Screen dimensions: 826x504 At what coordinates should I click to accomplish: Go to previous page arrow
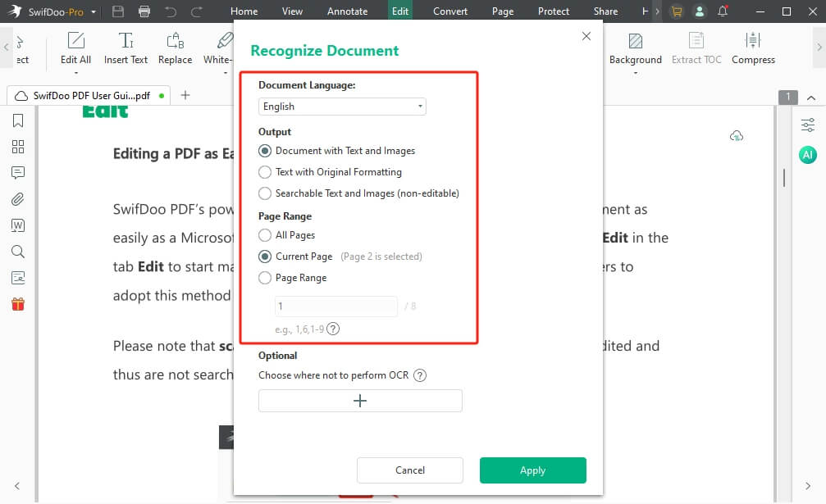pos(17,486)
